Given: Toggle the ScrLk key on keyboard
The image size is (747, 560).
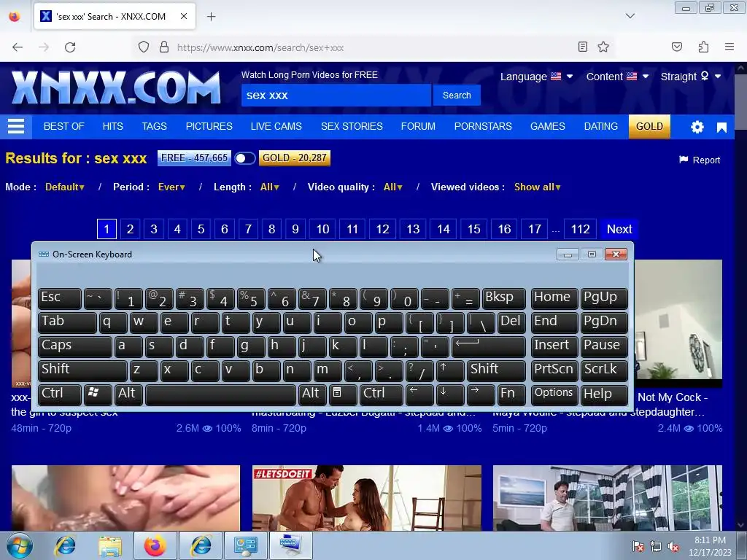Looking at the screenshot, I should (604, 370).
